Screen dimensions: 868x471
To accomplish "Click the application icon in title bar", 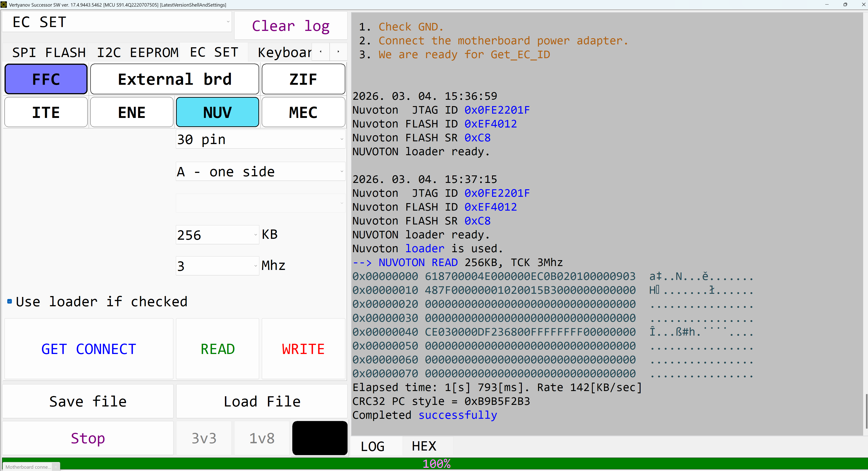I will 4,5.
